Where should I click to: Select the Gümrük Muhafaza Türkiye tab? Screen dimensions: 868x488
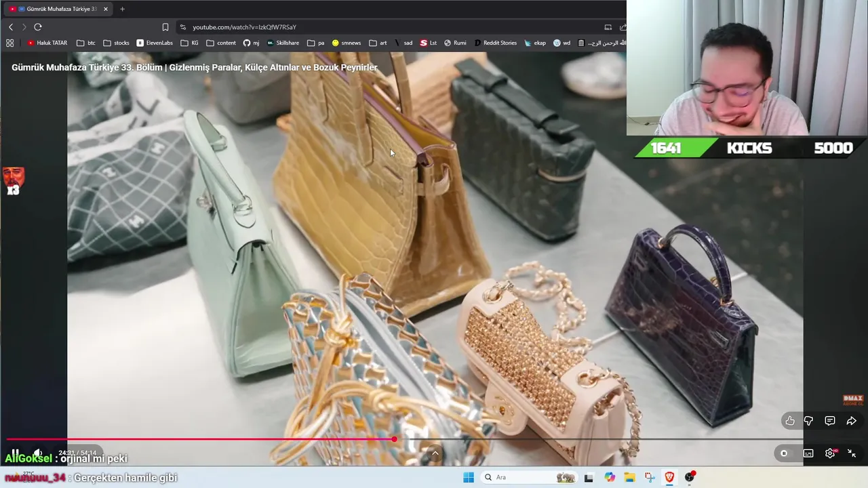point(58,9)
